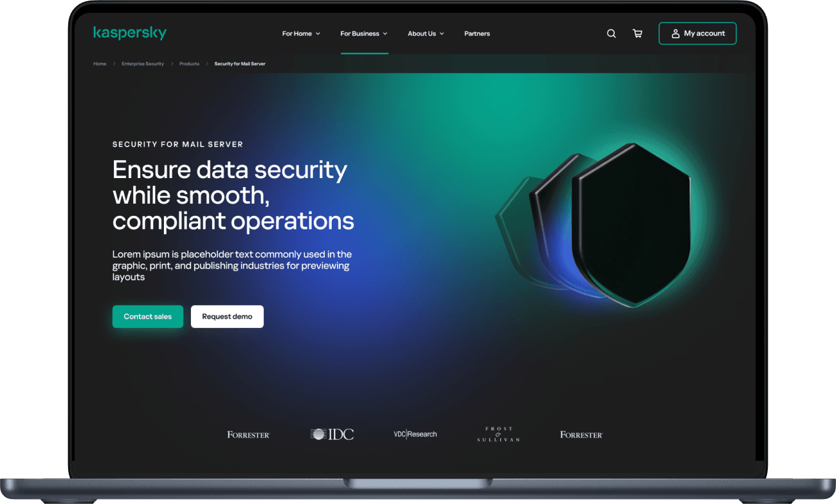The width and height of the screenshot is (836, 504).
Task: Click the Contact sales button
Action: pos(148,316)
